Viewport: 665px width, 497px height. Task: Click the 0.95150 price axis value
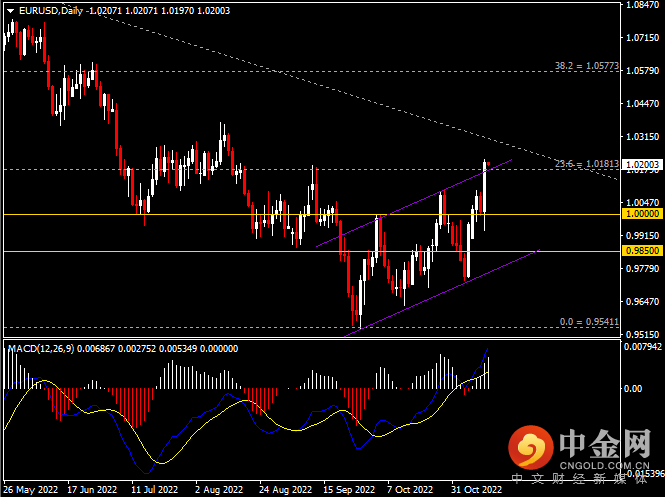pos(643,335)
